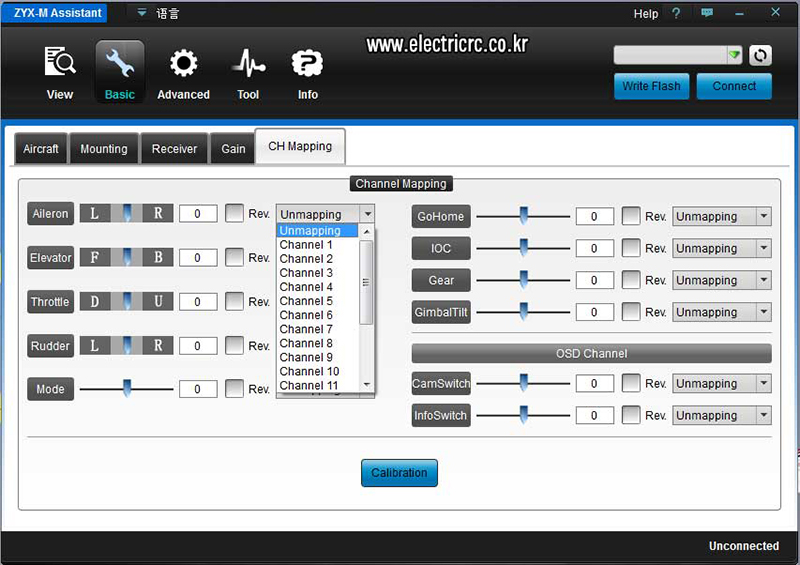Click the Help link
Image resolution: width=800 pixels, height=565 pixels.
645,14
